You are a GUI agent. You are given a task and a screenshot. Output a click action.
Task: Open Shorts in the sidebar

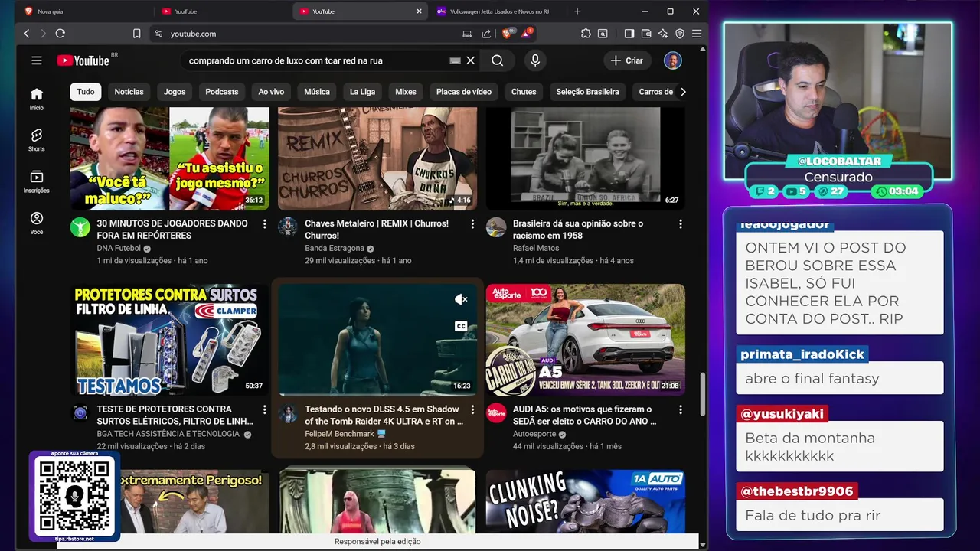pyautogui.click(x=37, y=140)
